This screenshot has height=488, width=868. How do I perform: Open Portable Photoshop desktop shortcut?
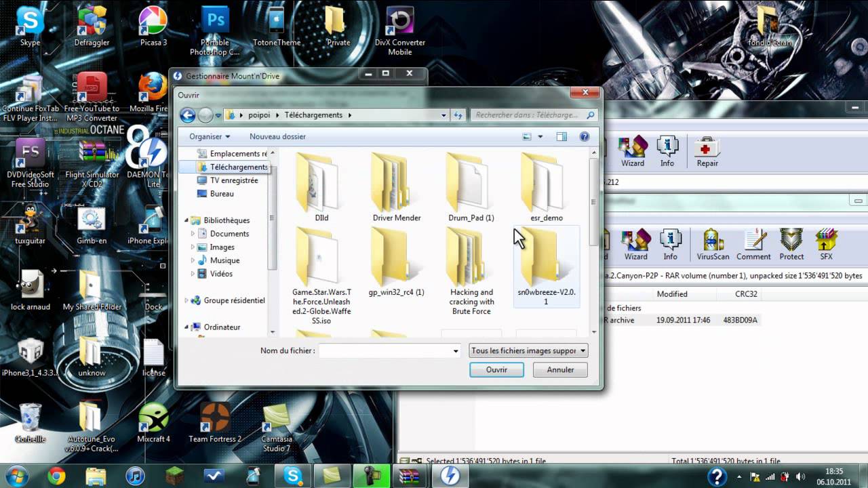pyautogui.click(x=215, y=30)
